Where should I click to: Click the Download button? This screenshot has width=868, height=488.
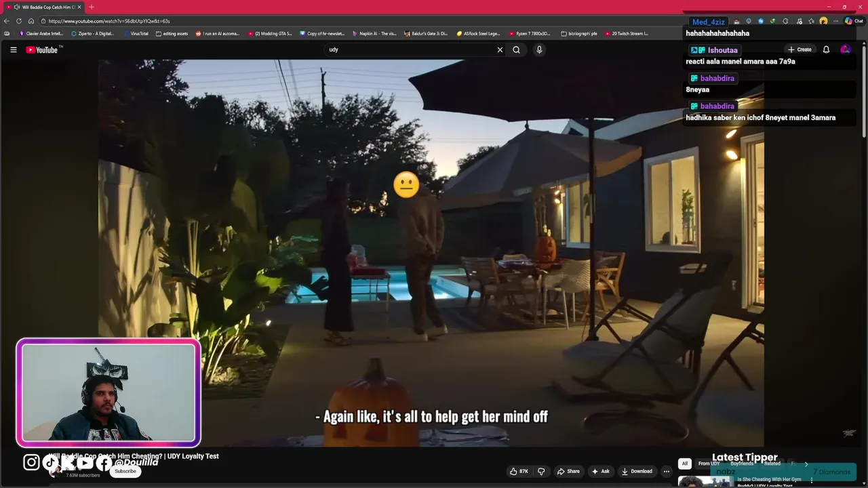point(637,471)
